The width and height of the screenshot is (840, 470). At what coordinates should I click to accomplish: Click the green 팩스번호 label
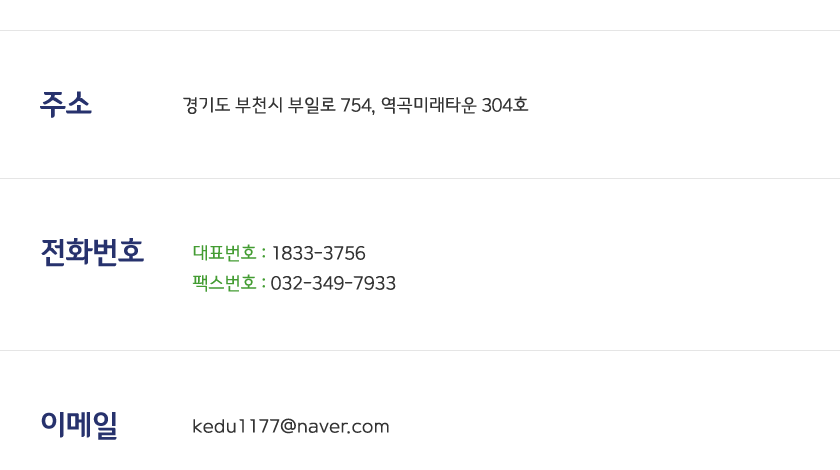point(225,283)
